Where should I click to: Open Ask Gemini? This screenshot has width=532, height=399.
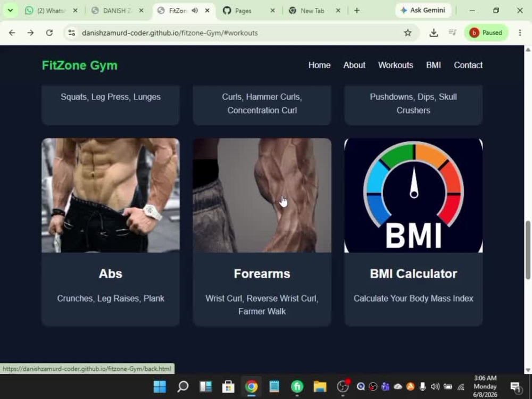[423, 11]
